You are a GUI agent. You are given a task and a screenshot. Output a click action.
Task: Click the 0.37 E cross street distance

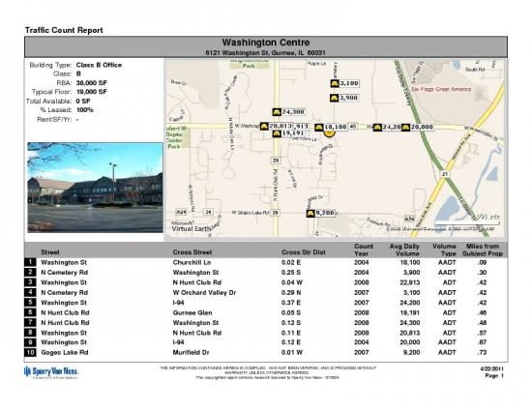point(291,303)
